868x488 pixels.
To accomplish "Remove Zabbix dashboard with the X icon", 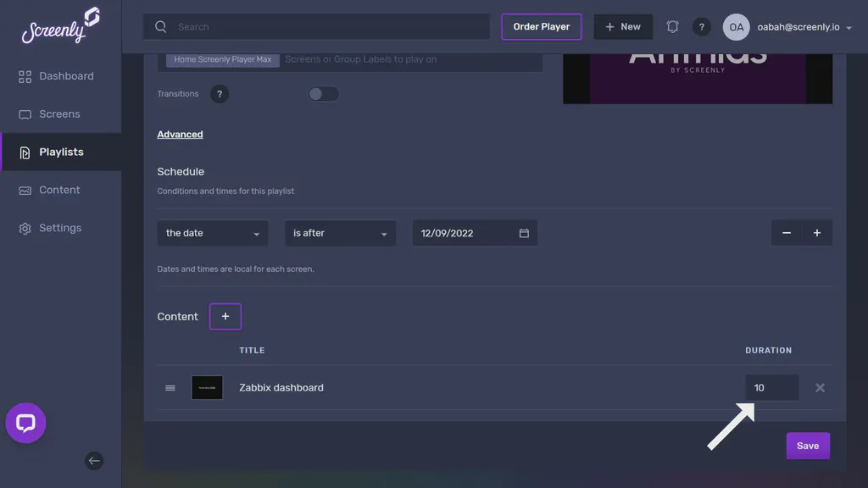I will [x=820, y=387].
